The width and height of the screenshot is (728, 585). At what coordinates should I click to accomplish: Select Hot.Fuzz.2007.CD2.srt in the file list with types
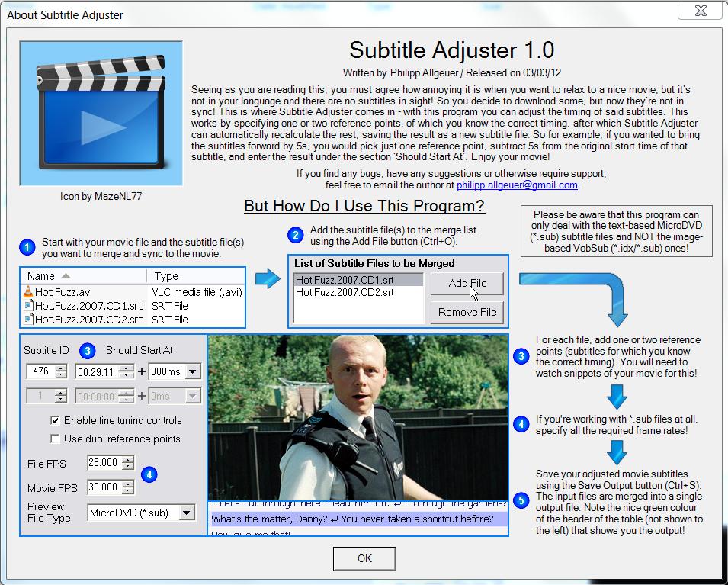point(88,320)
